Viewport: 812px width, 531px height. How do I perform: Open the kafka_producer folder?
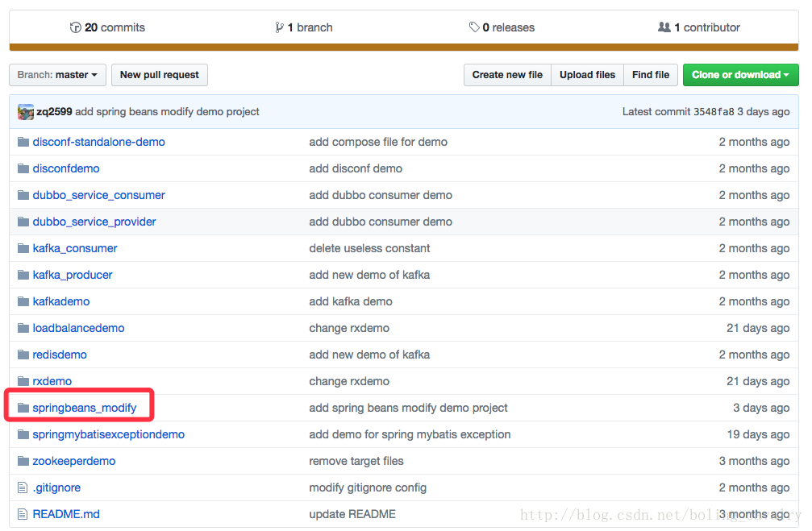click(73, 275)
